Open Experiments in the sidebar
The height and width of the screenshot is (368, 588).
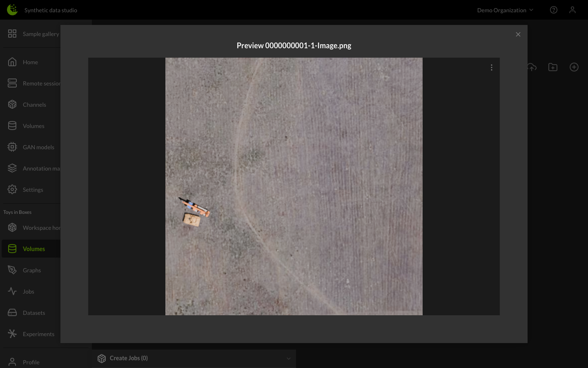(38, 334)
